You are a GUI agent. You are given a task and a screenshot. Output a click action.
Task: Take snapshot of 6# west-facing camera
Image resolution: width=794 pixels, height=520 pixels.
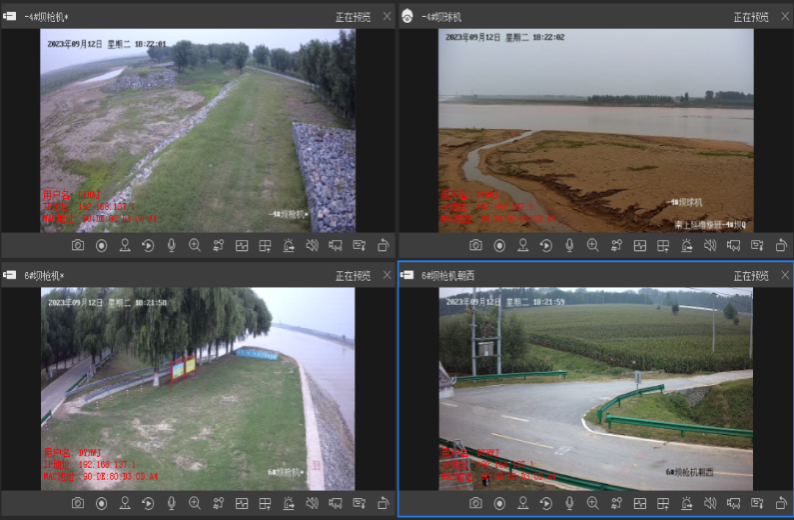[475, 503]
